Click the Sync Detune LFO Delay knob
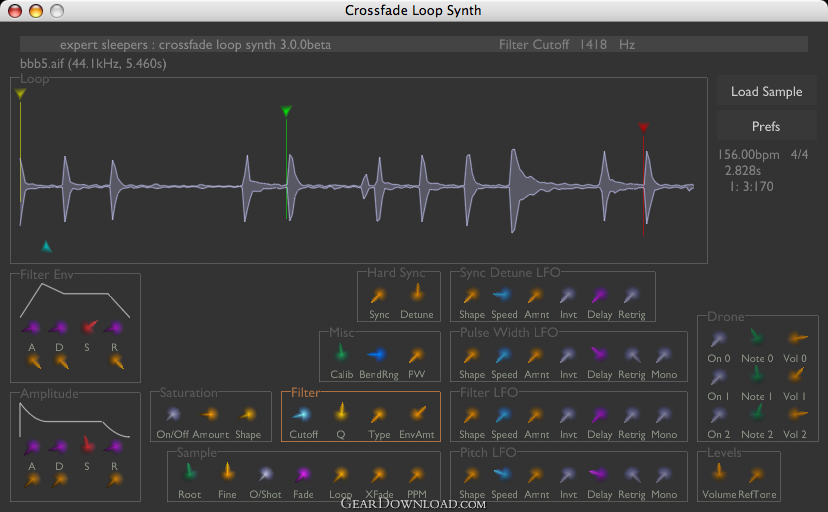The width and height of the screenshot is (828, 512). (x=599, y=296)
